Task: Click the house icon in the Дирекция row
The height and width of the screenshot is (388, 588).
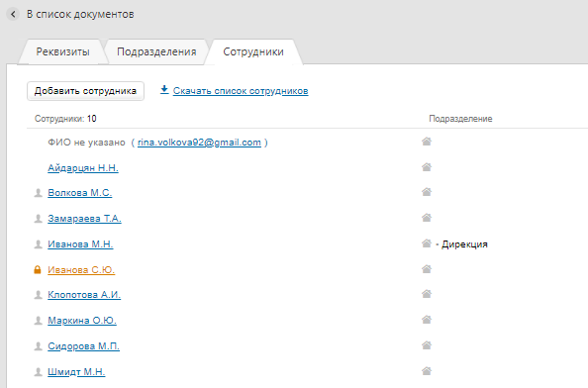Action: tap(427, 243)
